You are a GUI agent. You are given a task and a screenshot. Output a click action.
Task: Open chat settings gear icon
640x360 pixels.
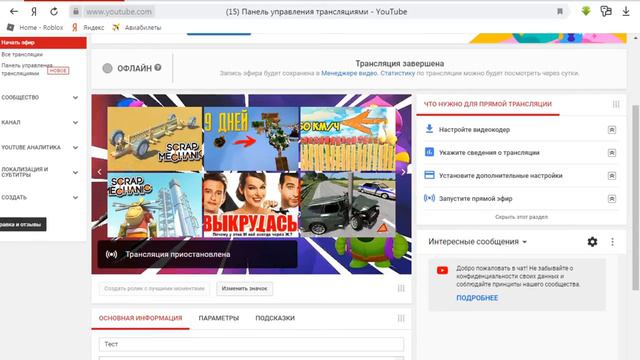tap(592, 242)
